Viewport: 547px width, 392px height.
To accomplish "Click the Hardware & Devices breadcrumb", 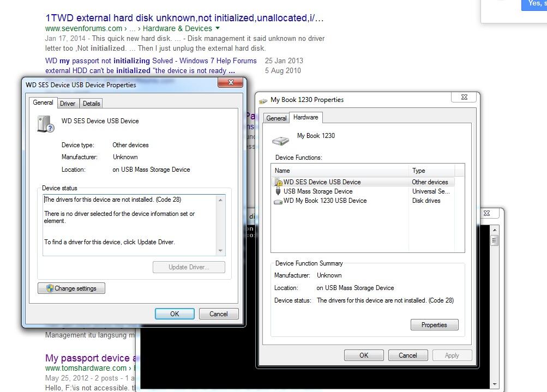I will (177, 28).
